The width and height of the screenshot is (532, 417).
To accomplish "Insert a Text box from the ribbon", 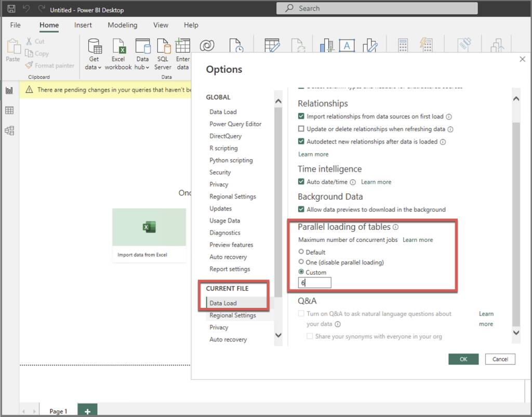I will pos(347,46).
